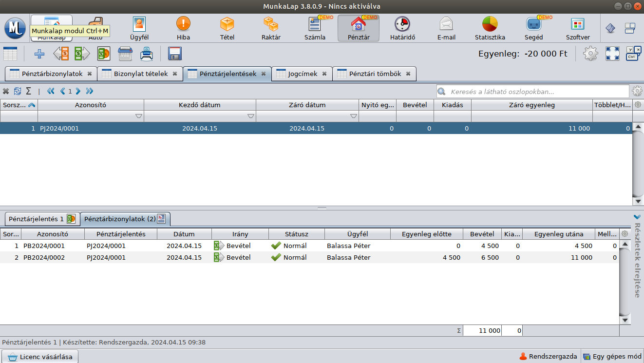Collapse details with Részletek elrejtése
This screenshot has width=644, height=363.
coord(637,256)
